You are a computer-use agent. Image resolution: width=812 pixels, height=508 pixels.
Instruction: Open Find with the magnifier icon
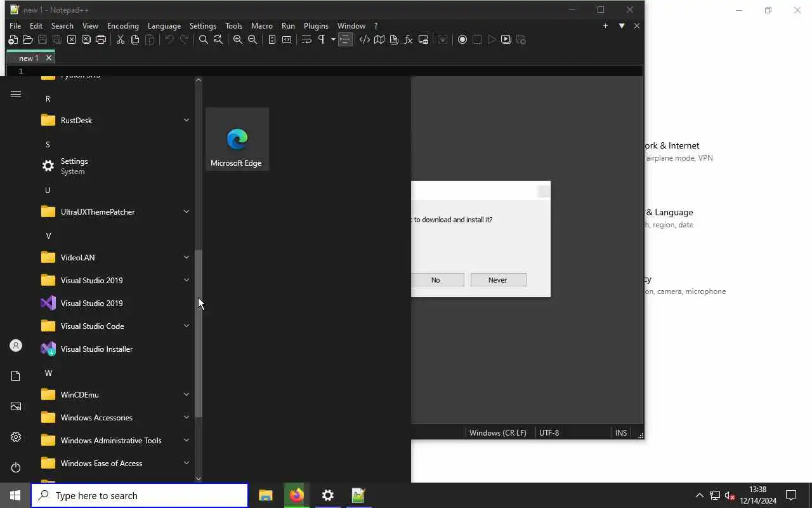pos(204,39)
